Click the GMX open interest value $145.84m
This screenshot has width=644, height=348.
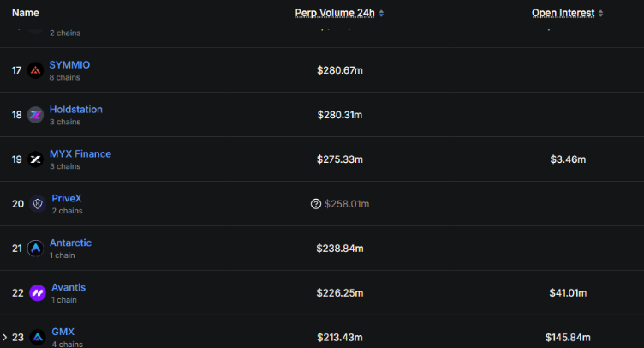[x=568, y=338]
